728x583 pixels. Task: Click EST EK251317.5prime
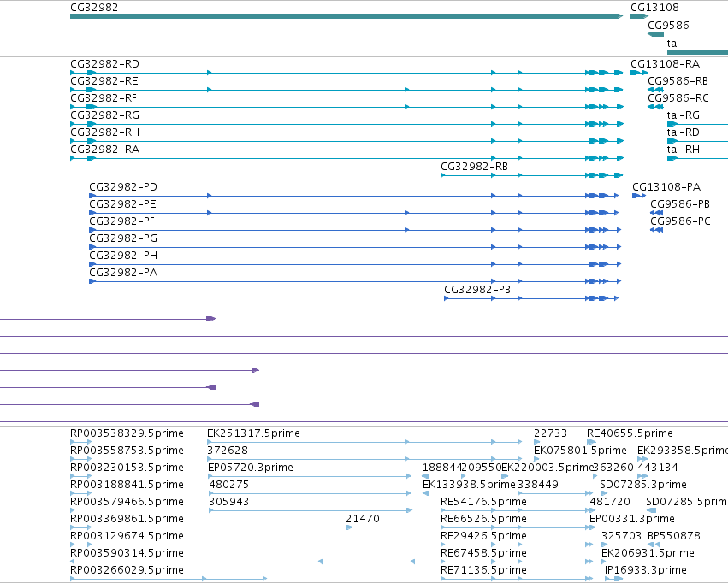click(365, 442)
